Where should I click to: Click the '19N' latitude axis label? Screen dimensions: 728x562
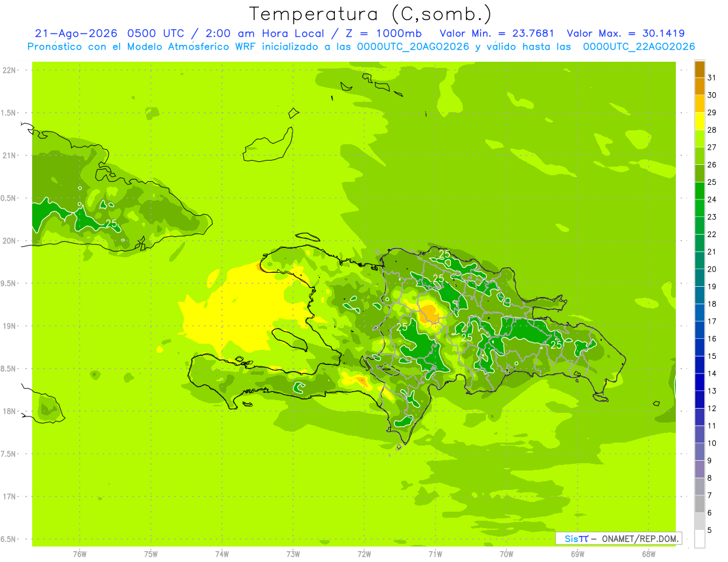tap(8, 326)
